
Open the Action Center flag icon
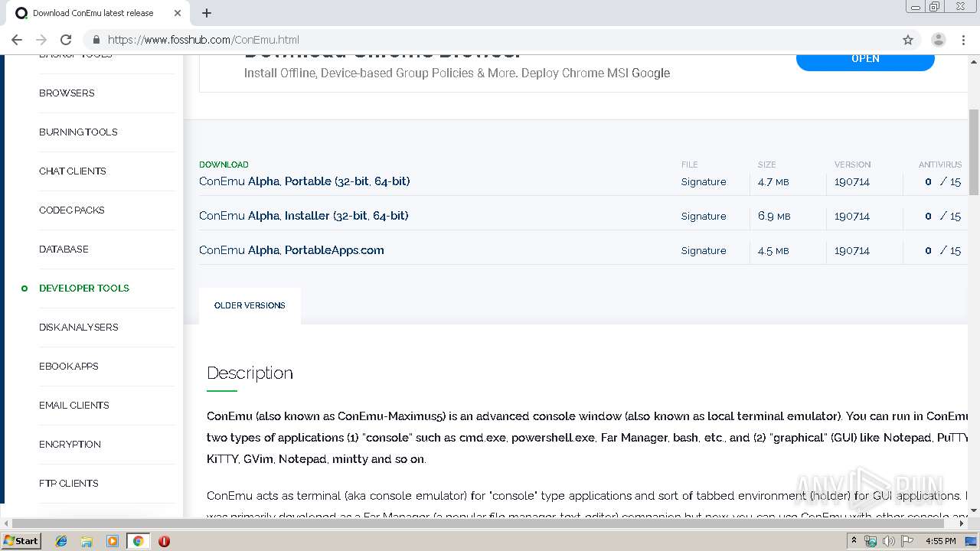[907, 541]
